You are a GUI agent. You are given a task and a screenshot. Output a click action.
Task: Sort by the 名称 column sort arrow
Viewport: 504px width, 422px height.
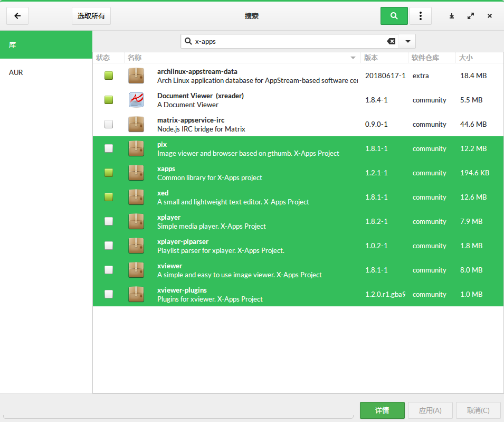[353, 58]
